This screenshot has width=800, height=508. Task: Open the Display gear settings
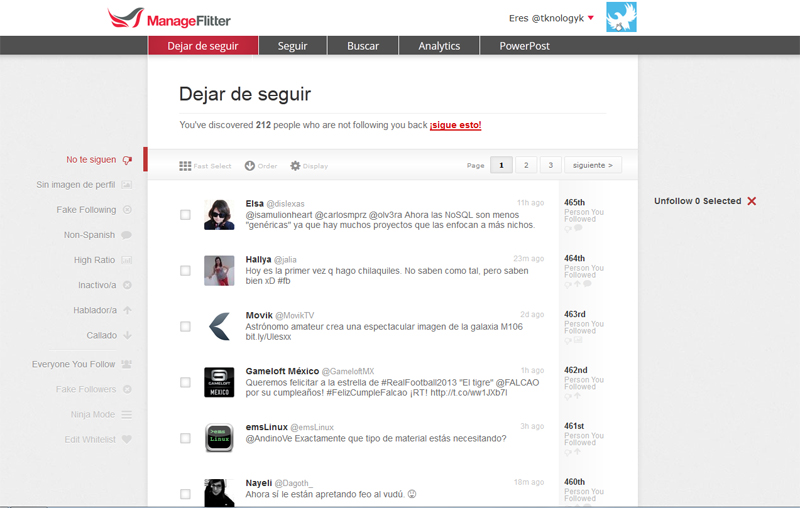point(309,166)
